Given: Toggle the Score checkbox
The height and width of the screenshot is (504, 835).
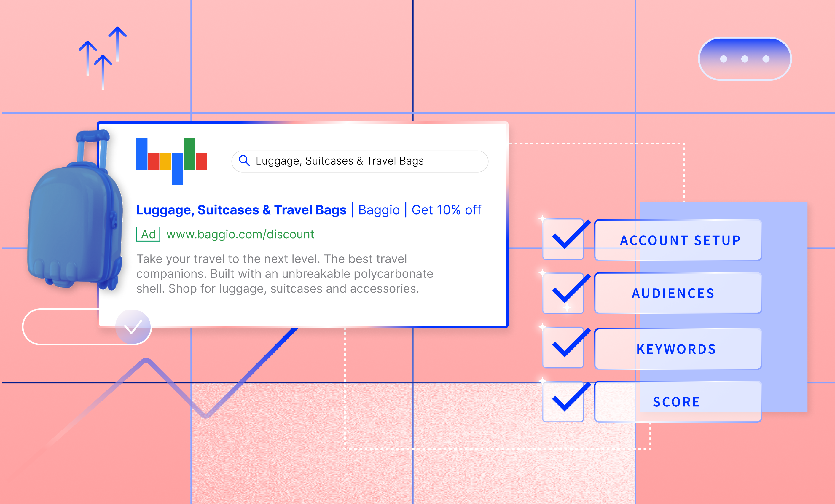Looking at the screenshot, I should (563, 402).
